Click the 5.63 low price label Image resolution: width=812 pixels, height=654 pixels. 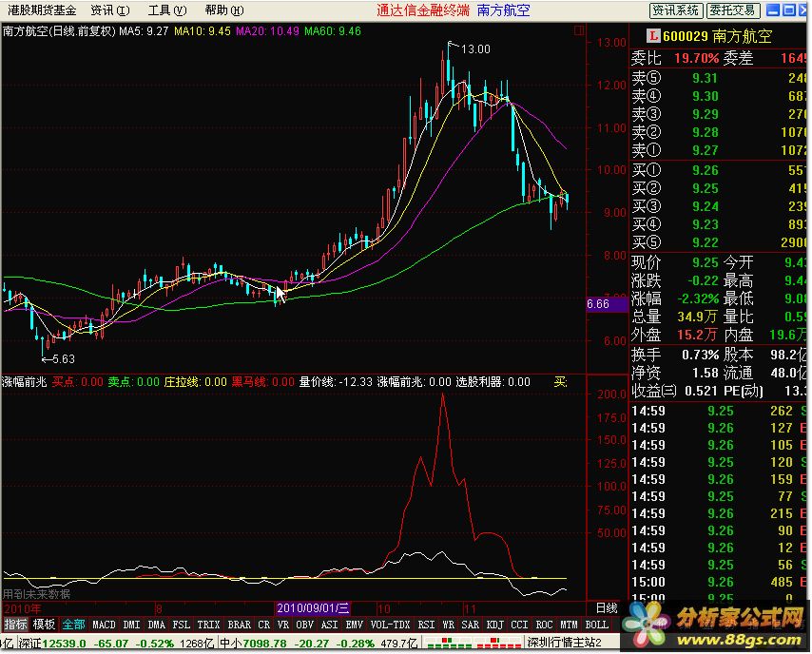[x=63, y=359]
